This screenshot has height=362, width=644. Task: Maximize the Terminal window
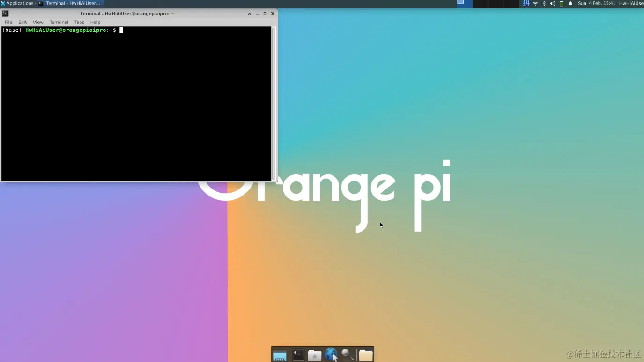click(265, 14)
